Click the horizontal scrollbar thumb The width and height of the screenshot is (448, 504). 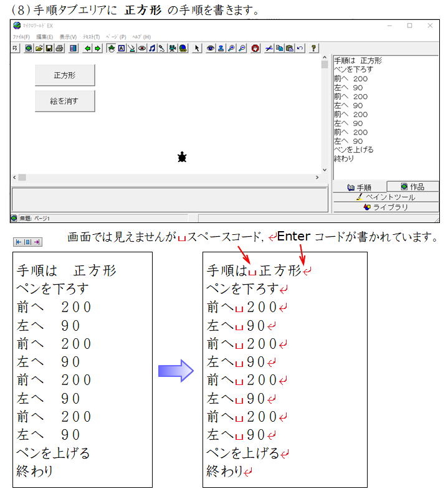(22, 178)
